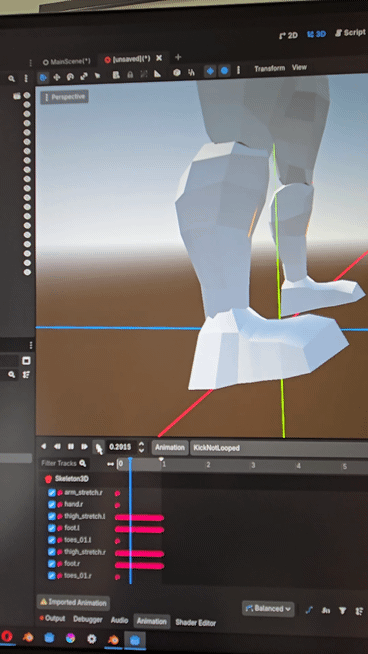Open the View menu
Image resolution: width=368 pixels, height=654 pixels.
click(299, 67)
